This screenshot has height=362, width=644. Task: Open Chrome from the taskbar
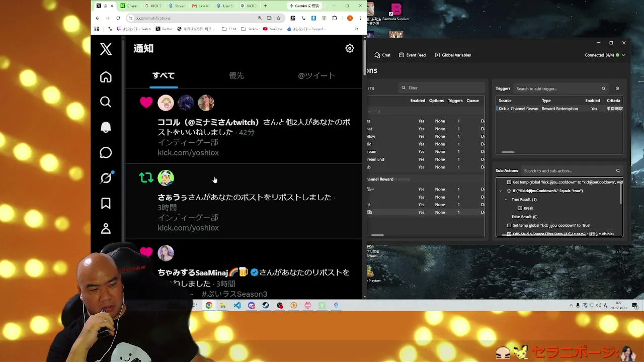(209, 305)
